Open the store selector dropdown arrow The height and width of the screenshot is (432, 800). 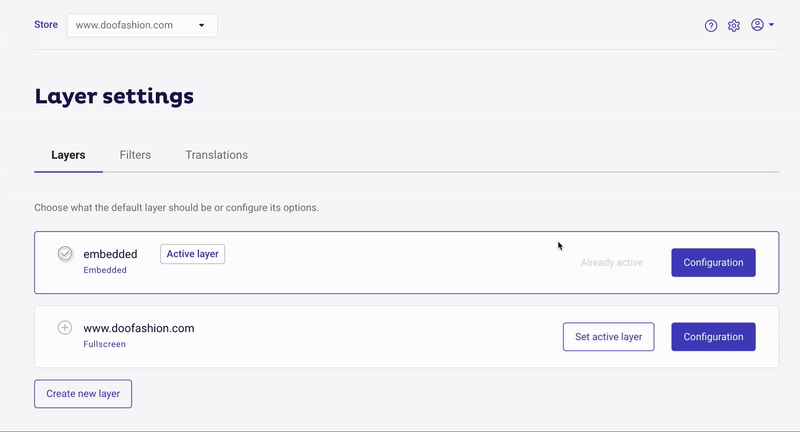[202, 25]
